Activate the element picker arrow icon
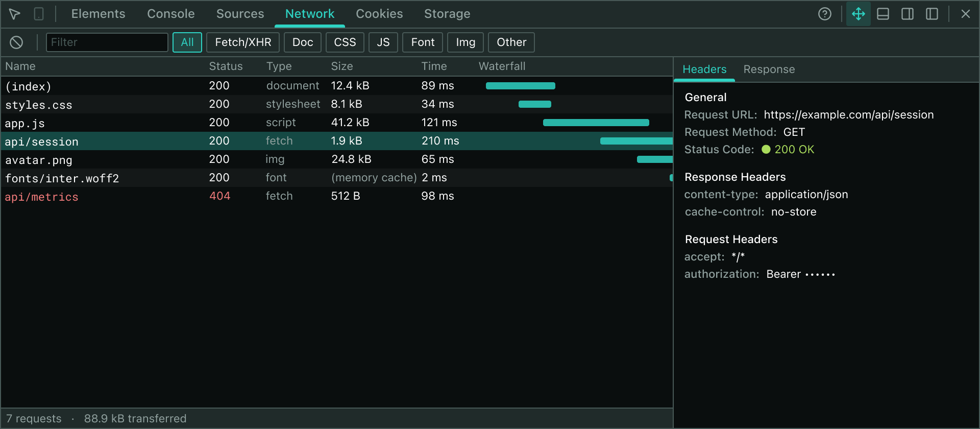This screenshot has height=429, width=980. (x=15, y=14)
